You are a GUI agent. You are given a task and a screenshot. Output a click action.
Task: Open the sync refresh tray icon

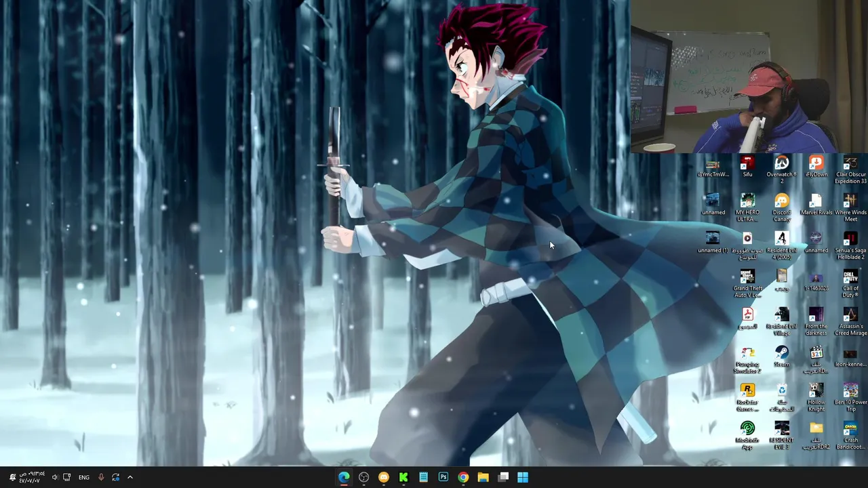[x=115, y=477]
